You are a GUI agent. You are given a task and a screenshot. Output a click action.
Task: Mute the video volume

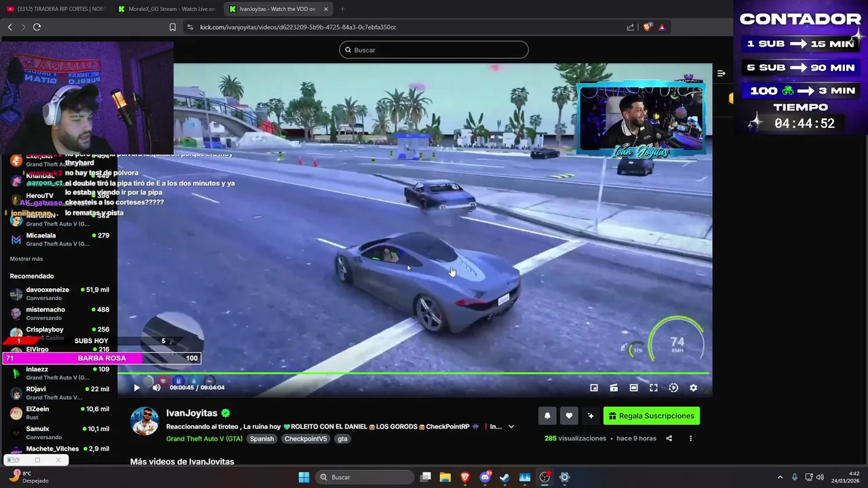[157, 388]
